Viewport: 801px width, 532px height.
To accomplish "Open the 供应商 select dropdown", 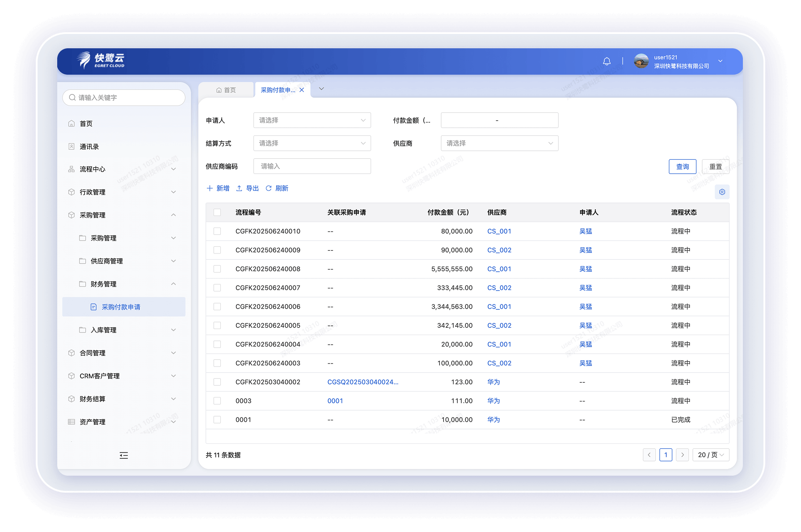I will [499, 143].
